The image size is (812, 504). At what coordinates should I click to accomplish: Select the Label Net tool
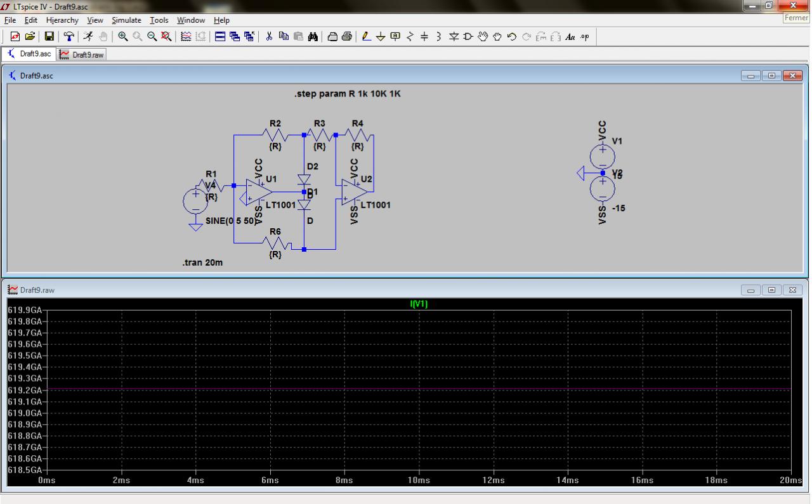395,37
